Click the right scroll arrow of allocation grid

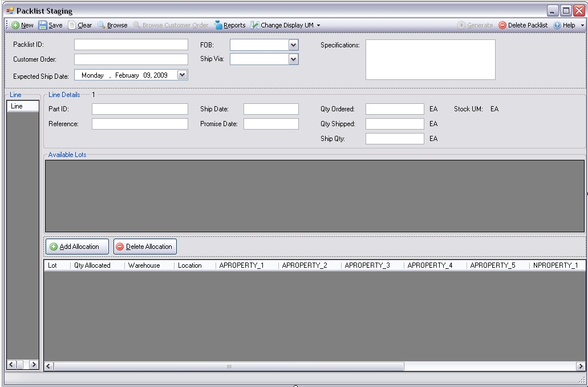point(581,366)
